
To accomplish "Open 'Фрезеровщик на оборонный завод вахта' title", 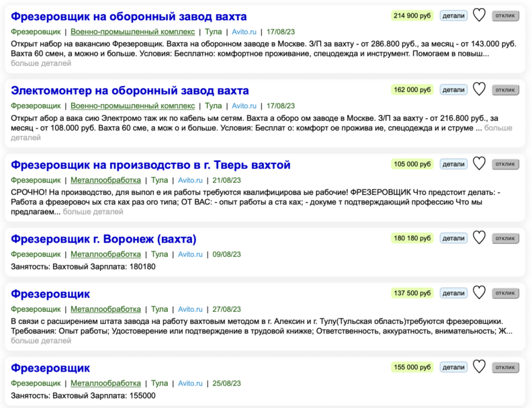I will point(129,16).
